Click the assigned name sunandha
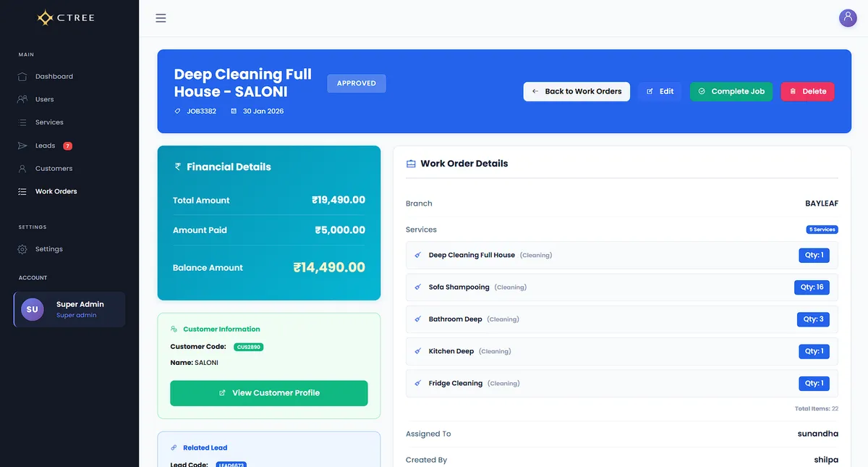 (818, 434)
